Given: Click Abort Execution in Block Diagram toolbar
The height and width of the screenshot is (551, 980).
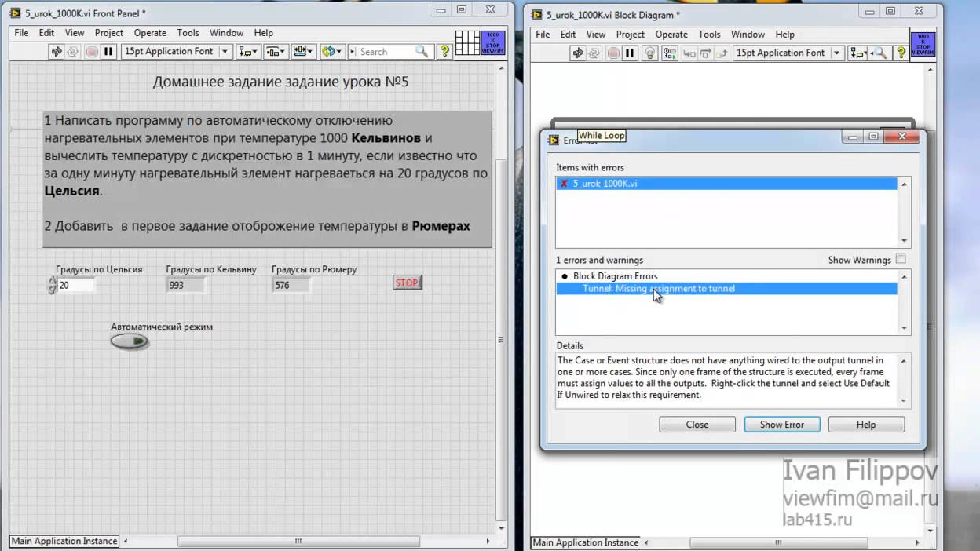Looking at the screenshot, I should pos(612,53).
